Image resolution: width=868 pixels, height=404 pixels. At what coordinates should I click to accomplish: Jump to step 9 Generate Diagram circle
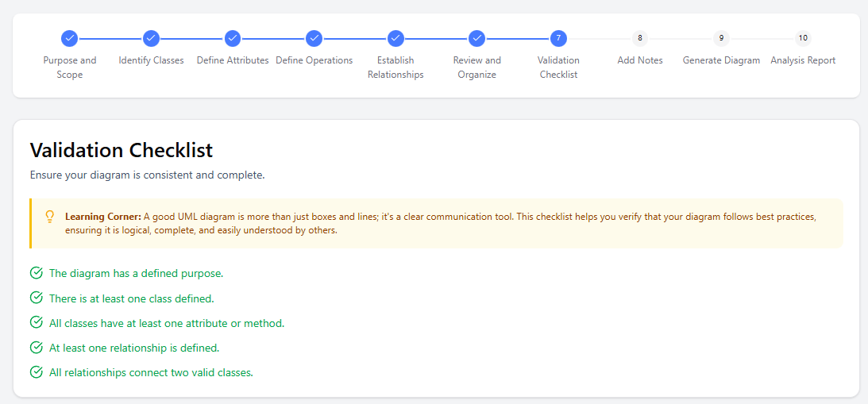(x=721, y=38)
